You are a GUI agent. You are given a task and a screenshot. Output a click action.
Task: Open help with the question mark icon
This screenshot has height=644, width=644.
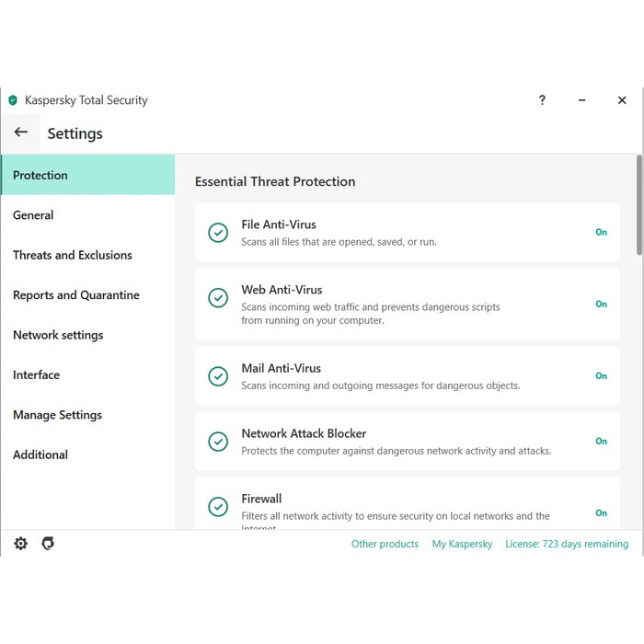[x=542, y=99]
